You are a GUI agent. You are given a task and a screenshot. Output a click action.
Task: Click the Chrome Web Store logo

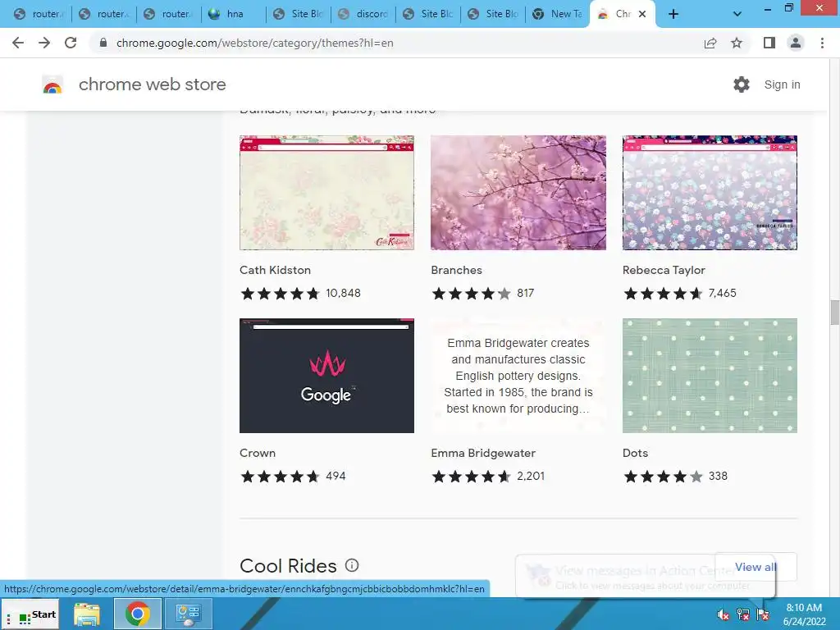coord(52,84)
